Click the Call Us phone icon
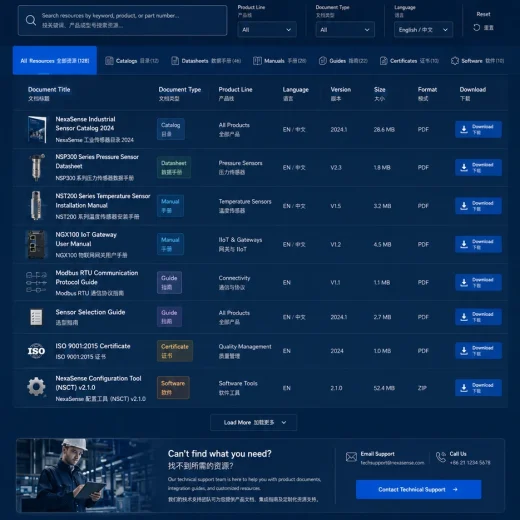This screenshot has height=520, width=520. 441,457
